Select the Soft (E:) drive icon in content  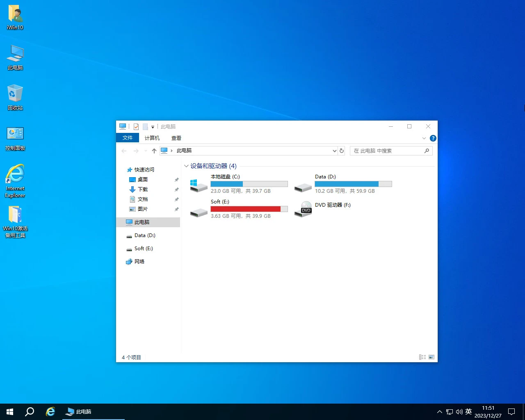(x=199, y=212)
